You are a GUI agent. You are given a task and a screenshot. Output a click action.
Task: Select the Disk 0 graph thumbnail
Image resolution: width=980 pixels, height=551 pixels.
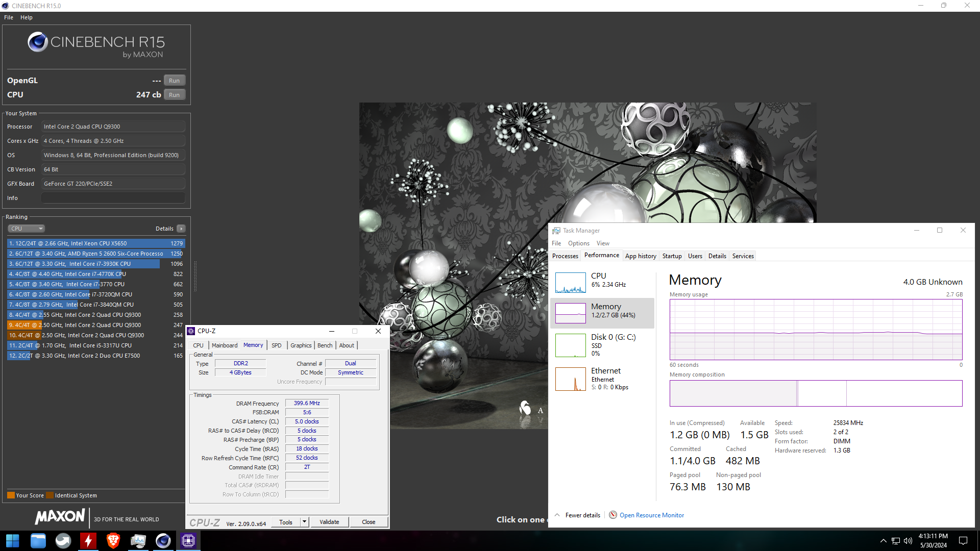click(x=571, y=345)
